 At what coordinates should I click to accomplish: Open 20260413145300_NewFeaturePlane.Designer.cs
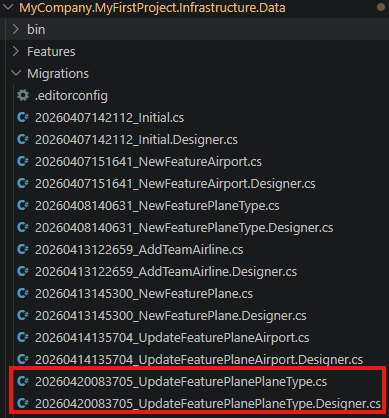click(171, 316)
